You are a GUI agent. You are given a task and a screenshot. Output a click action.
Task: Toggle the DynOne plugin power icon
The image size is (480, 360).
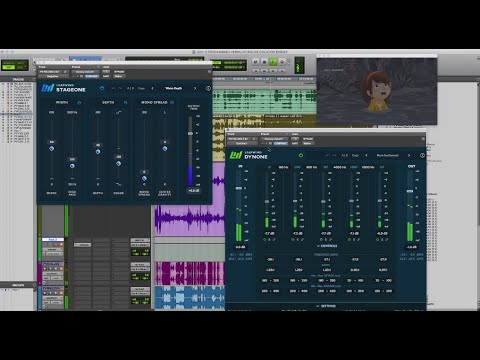click(x=301, y=155)
